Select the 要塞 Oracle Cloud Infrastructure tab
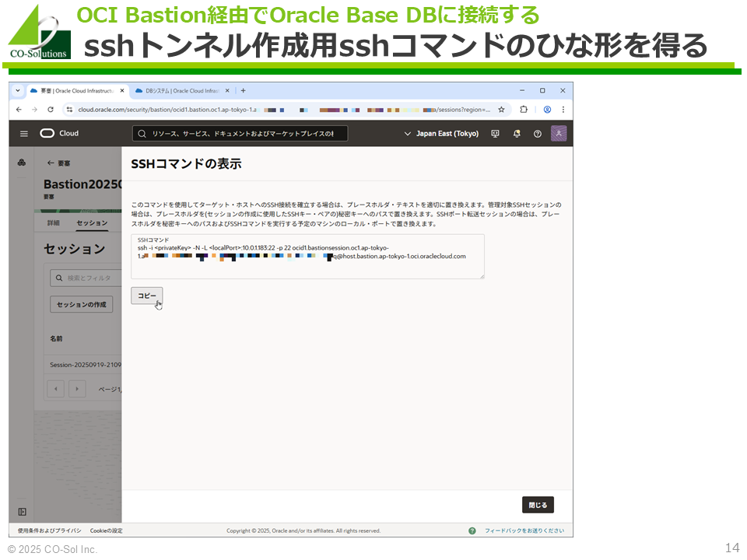 (77, 90)
